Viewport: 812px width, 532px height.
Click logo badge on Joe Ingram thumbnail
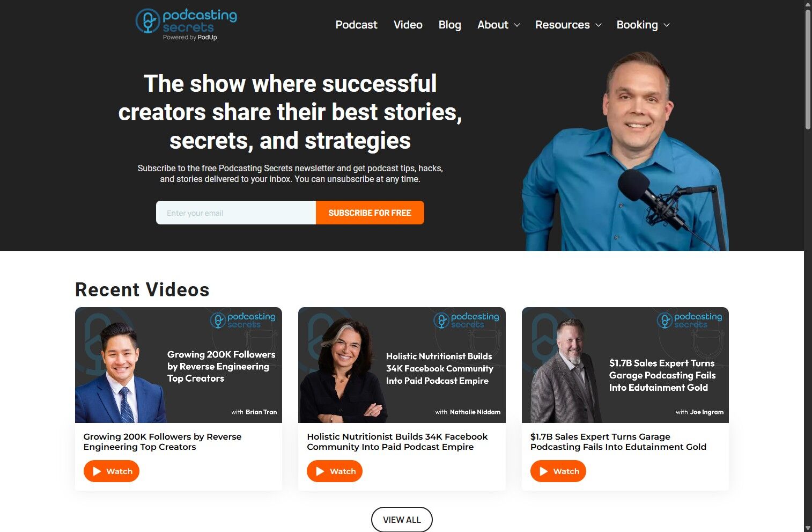(689, 320)
